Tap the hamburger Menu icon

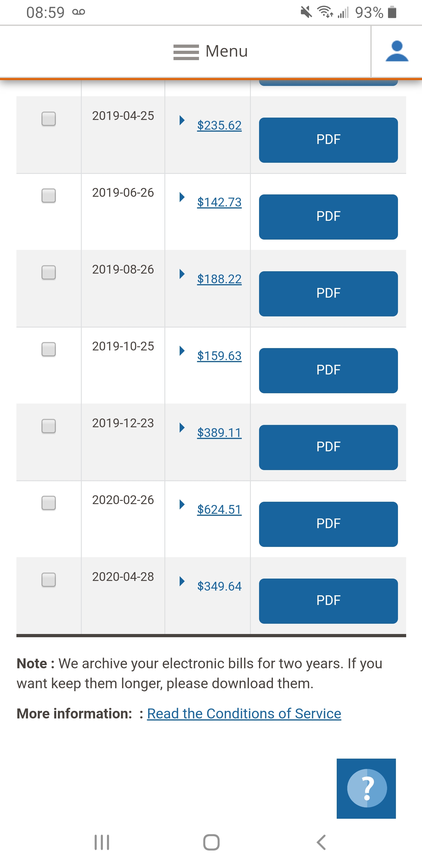click(x=186, y=52)
